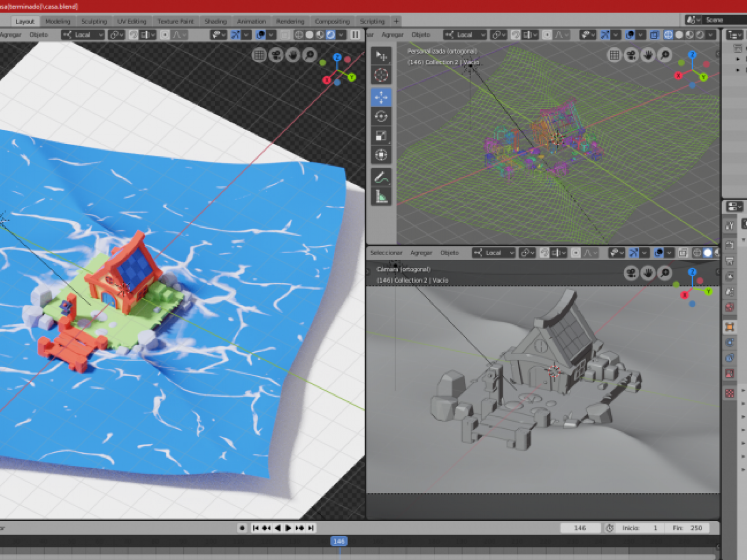Switch to the UV Editing workspace tab
747x560 pixels.
(x=132, y=21)
